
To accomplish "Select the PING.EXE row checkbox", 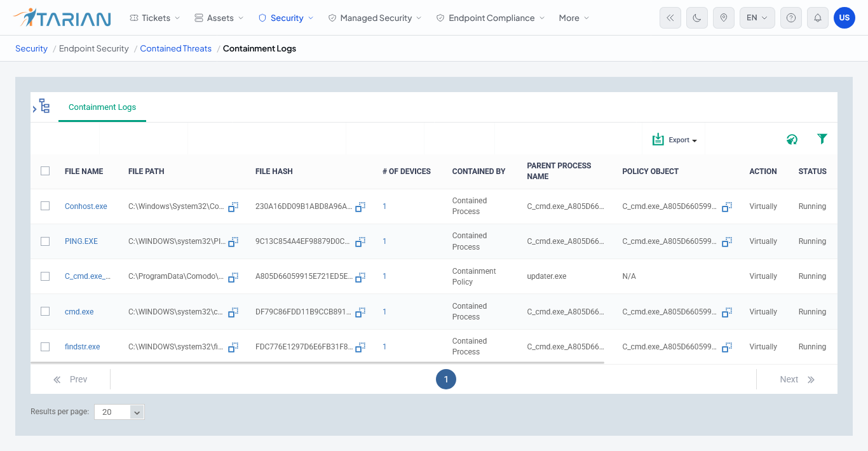I will 45,241.
